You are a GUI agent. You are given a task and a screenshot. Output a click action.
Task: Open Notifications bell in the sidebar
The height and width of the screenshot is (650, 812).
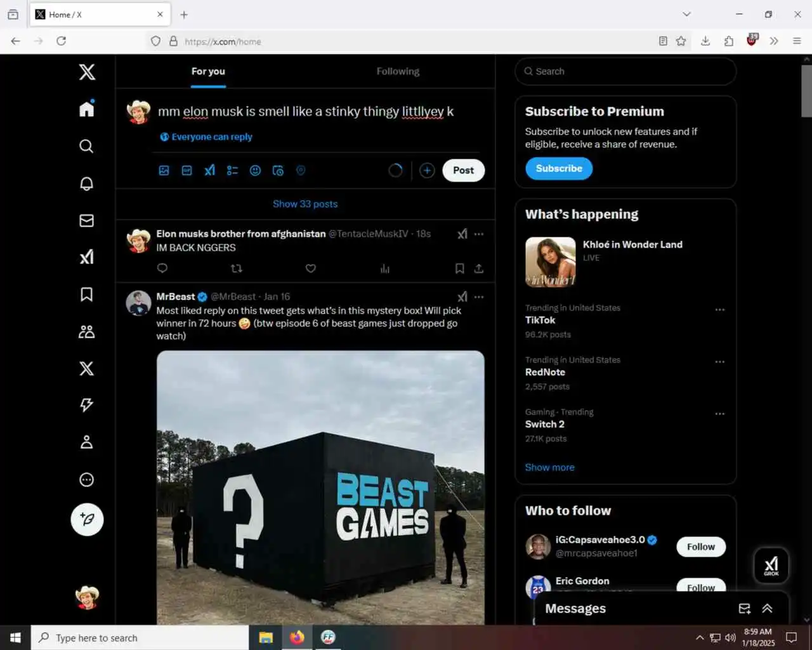pyautogui.click(x=87, y=183)
